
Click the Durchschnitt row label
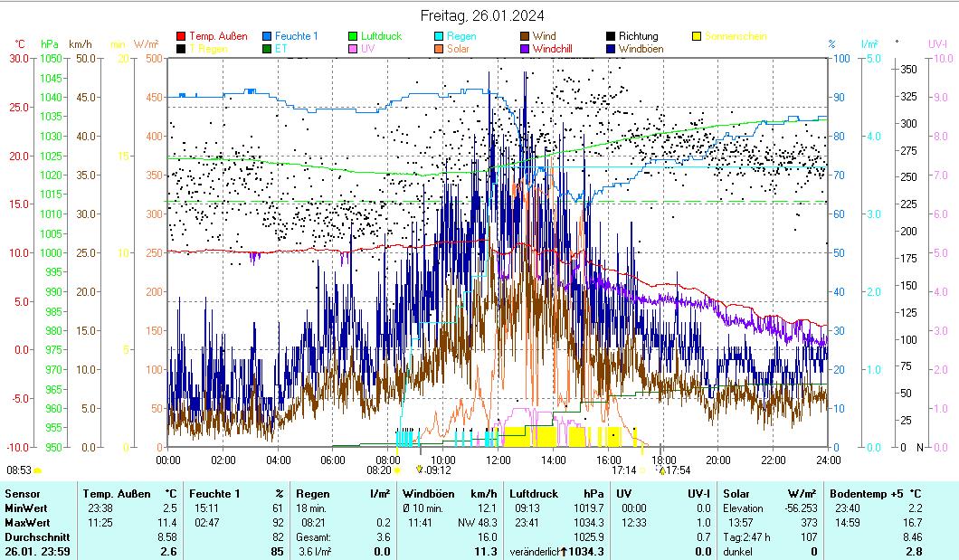pos(33,536)
